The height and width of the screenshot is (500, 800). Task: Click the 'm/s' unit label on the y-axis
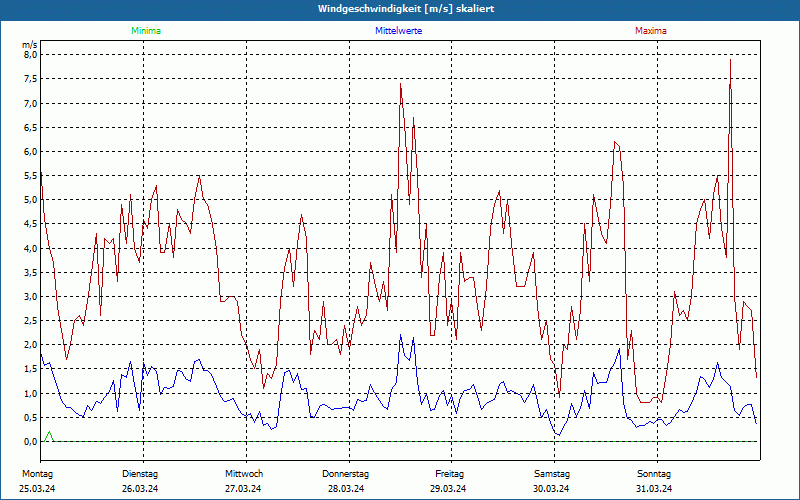(x=30, y=45)
